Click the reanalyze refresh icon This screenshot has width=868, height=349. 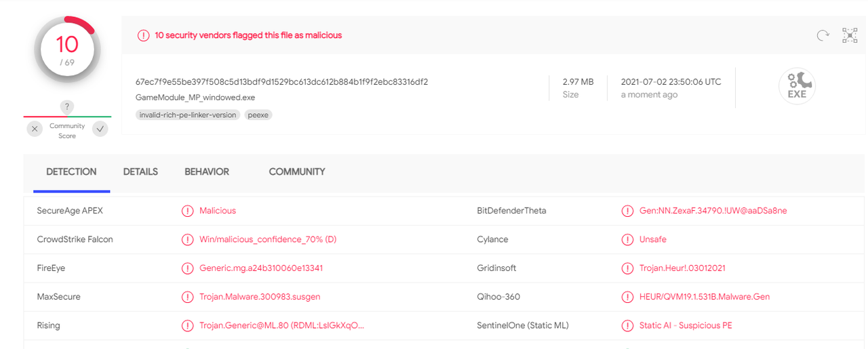coord(823,35)
